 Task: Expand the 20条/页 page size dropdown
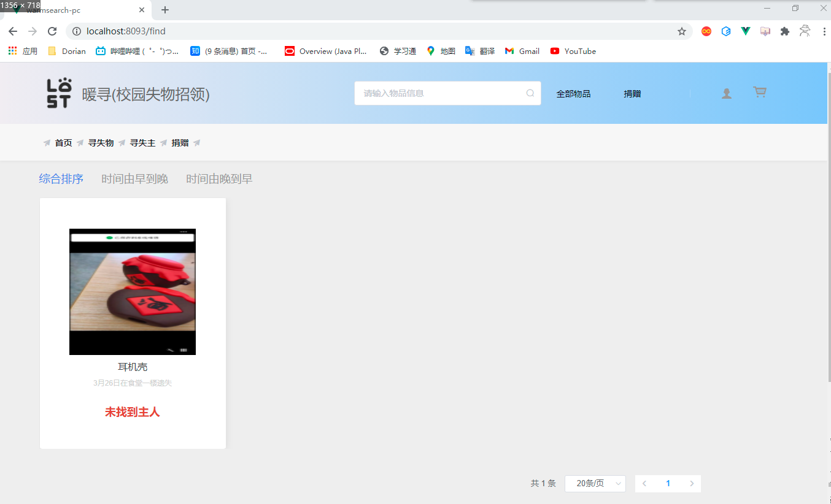(x=595, y=484)
